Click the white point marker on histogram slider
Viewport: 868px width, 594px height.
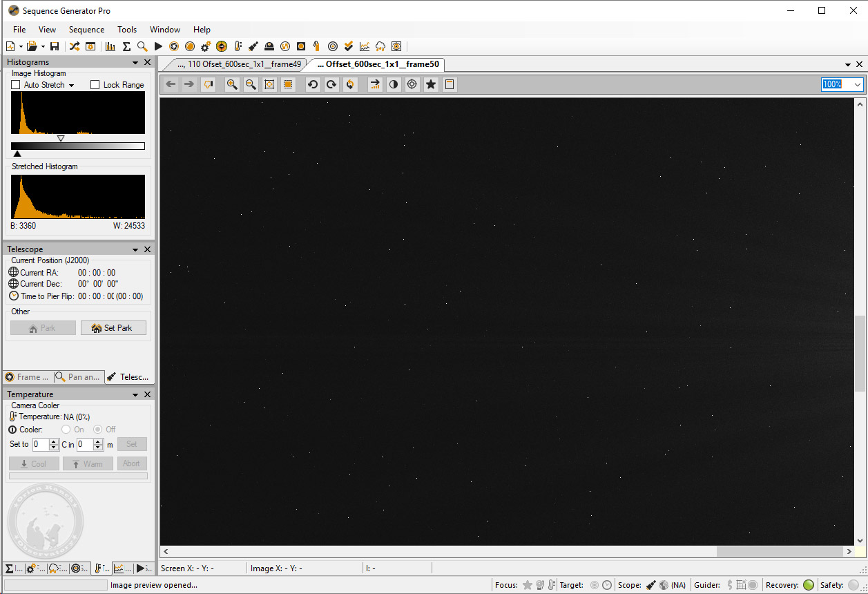(x=61, y=139)
